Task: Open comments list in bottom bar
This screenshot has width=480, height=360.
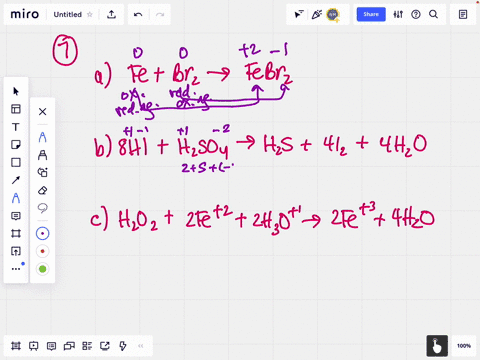Action: (51, 346)
